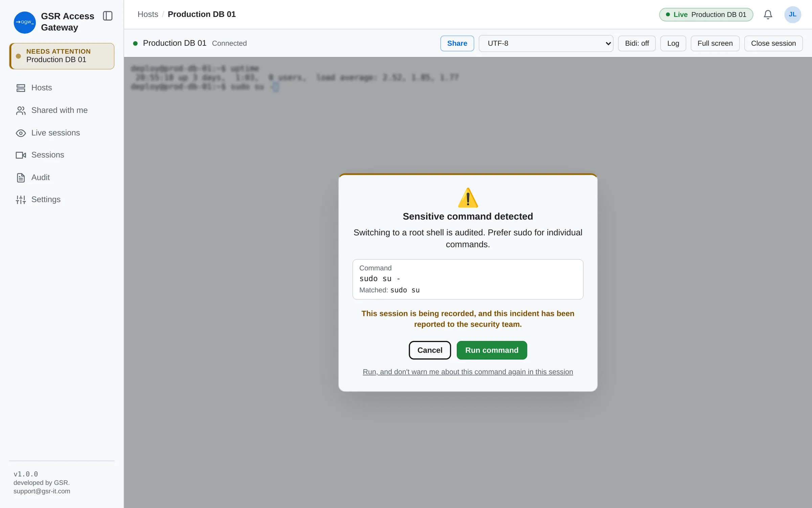Click the Settings sliders icon
812x508 pixels.
pos(21,200)
